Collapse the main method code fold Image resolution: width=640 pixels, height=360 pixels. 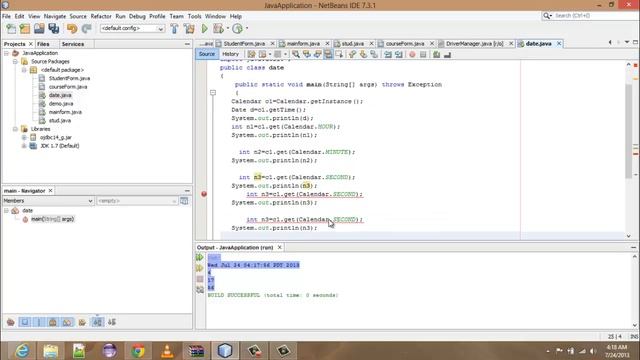click(213, 93)
